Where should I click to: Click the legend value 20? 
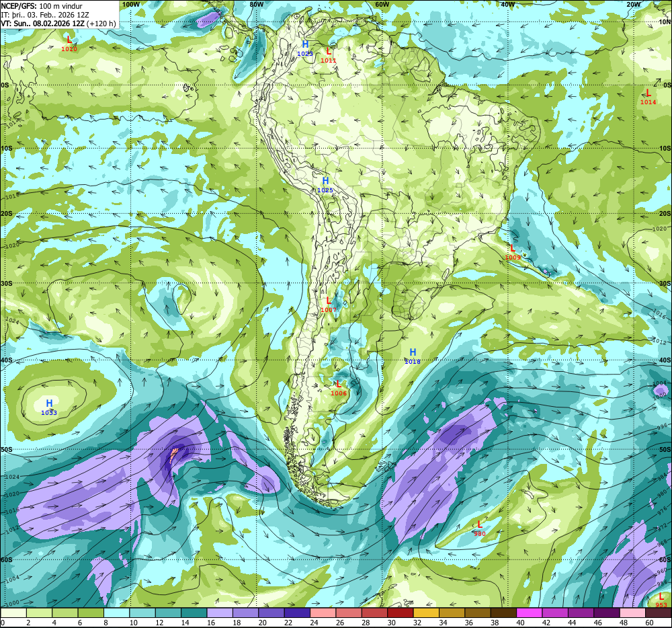point(262,623)
